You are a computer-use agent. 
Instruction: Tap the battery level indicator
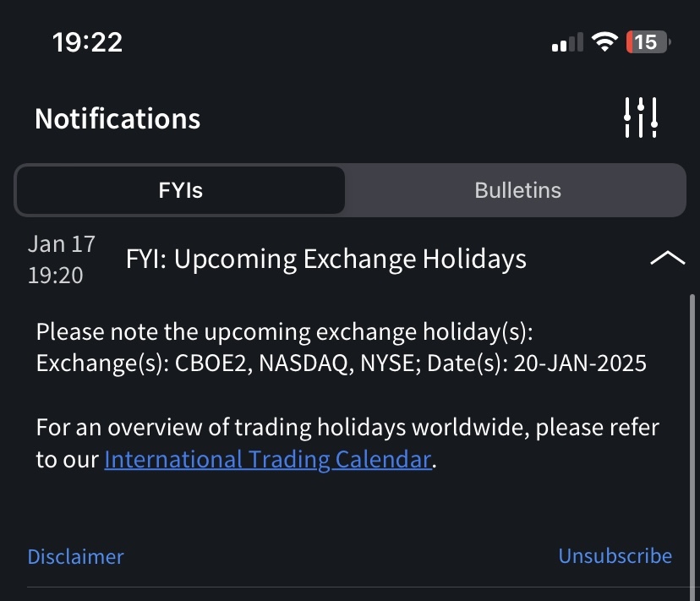(648, 41)
